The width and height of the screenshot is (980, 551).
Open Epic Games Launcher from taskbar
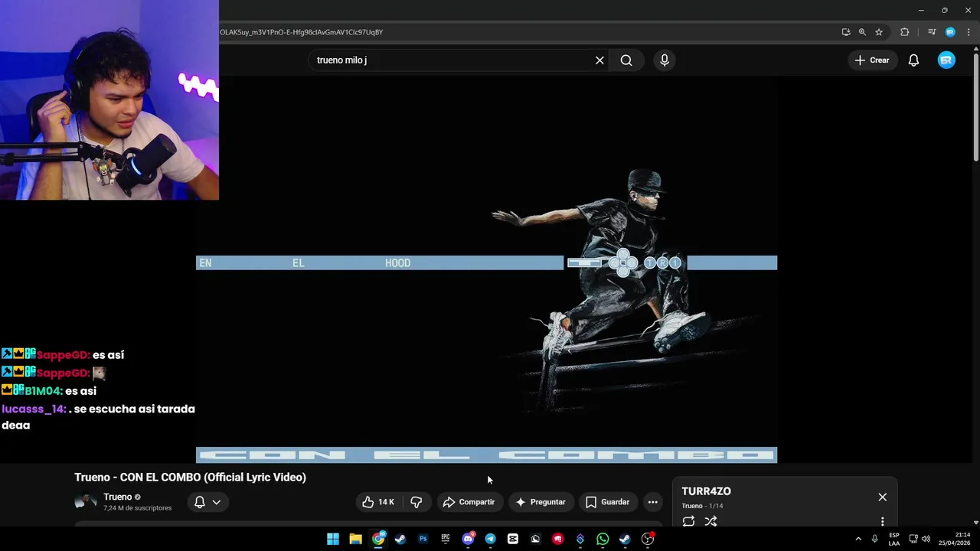[446, 539]
